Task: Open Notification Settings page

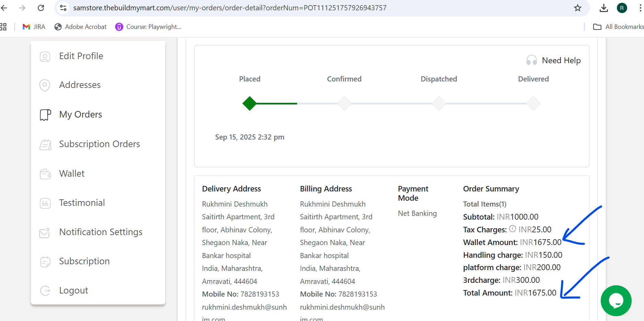Action: coord(101,232)
